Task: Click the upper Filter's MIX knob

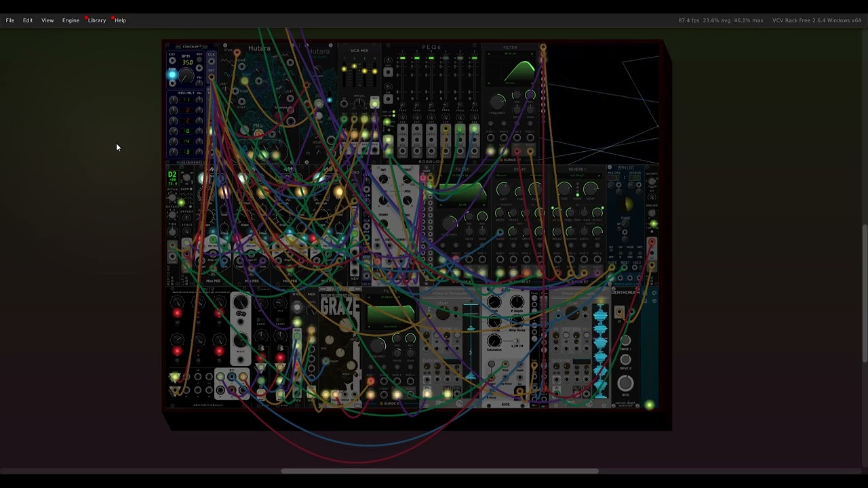Action: pyautogui.click(x=530, y=95)
